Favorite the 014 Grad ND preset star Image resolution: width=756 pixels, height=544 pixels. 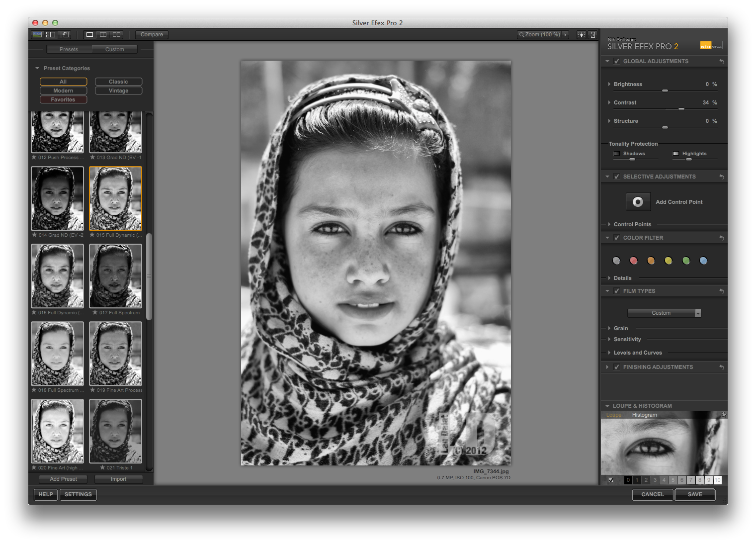coord(34,235)
